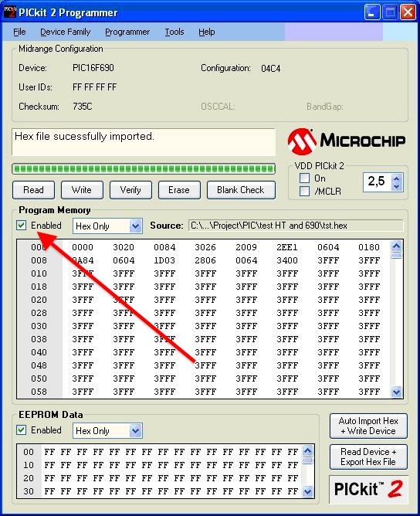The height and width of the screenshot is (516, 420).
Task: Click program memory cell 3400
Action: point(286,260)
